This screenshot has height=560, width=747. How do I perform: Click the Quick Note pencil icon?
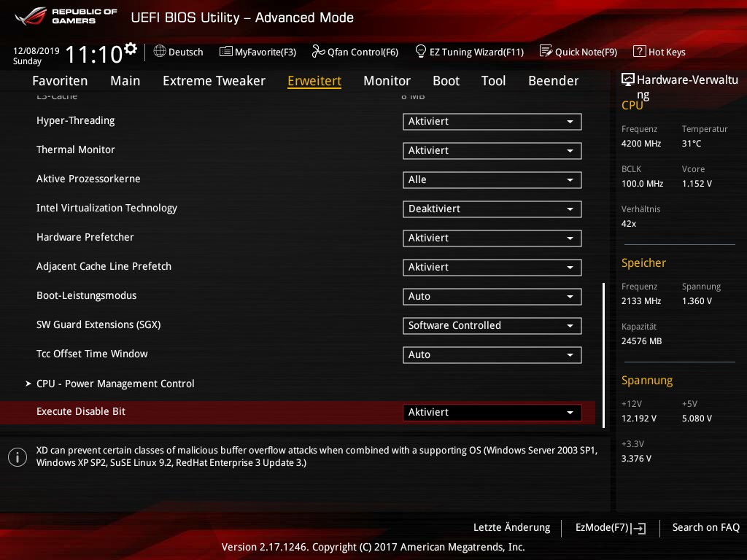(x=546, y=51)
